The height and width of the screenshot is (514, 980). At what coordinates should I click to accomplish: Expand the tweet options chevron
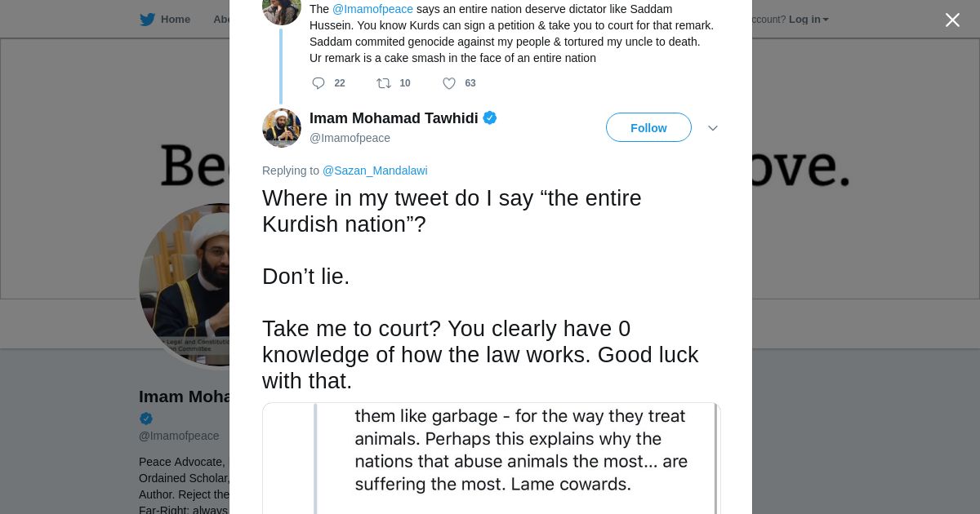click(712, 128)
